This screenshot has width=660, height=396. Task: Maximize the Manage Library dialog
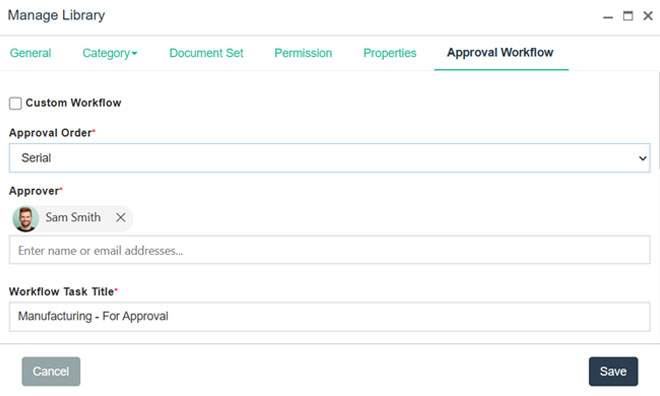[x=628, y=16]
